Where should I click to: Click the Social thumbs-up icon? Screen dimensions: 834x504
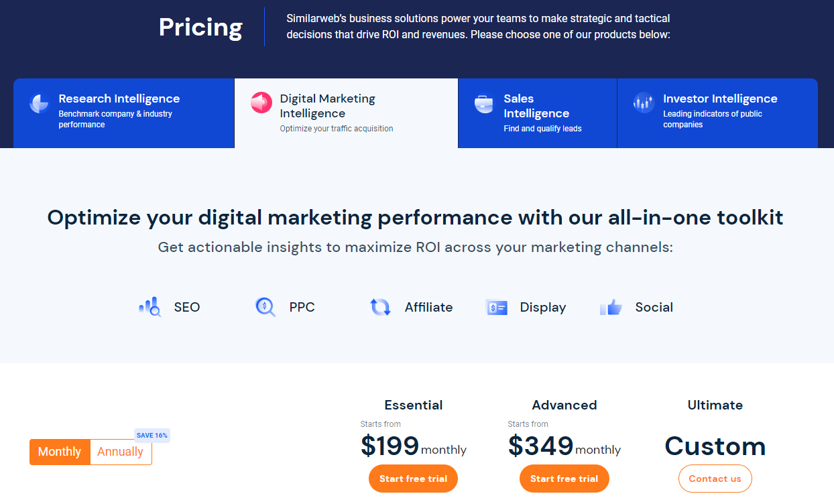611,307
